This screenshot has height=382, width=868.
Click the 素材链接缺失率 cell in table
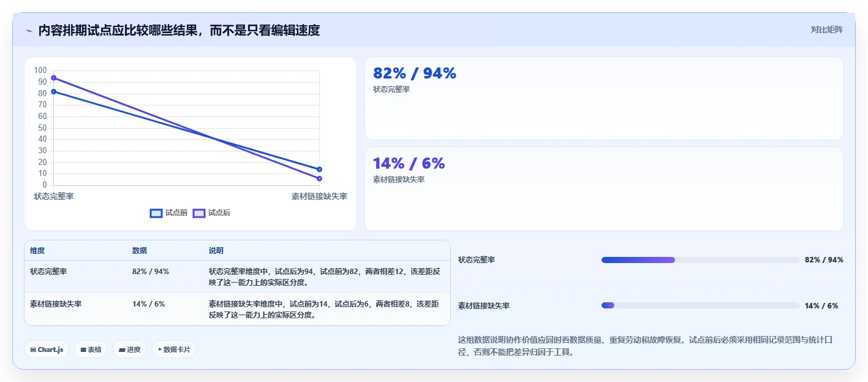tap(56, 304)
